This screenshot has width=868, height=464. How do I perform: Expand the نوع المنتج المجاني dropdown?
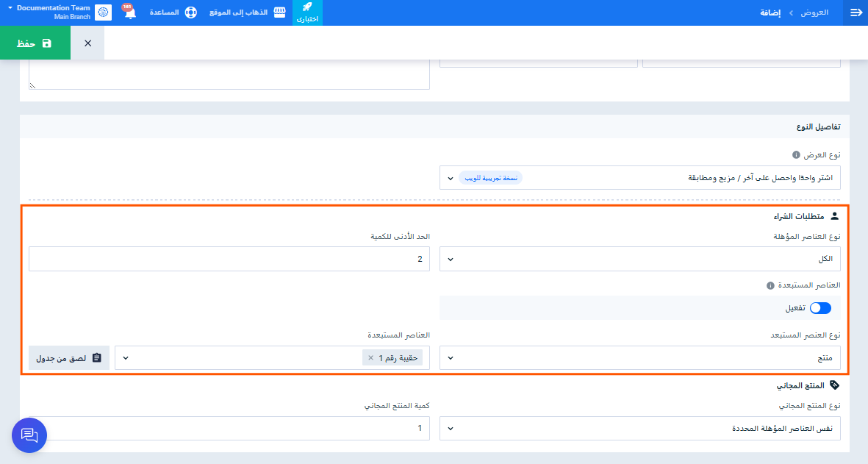pyautogui.click(x=640, y=429)
